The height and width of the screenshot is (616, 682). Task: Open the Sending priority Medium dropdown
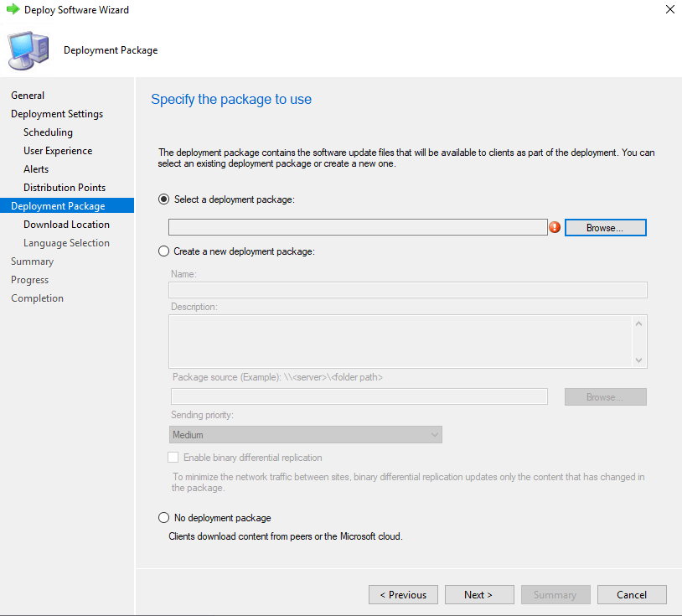[305, 435]
